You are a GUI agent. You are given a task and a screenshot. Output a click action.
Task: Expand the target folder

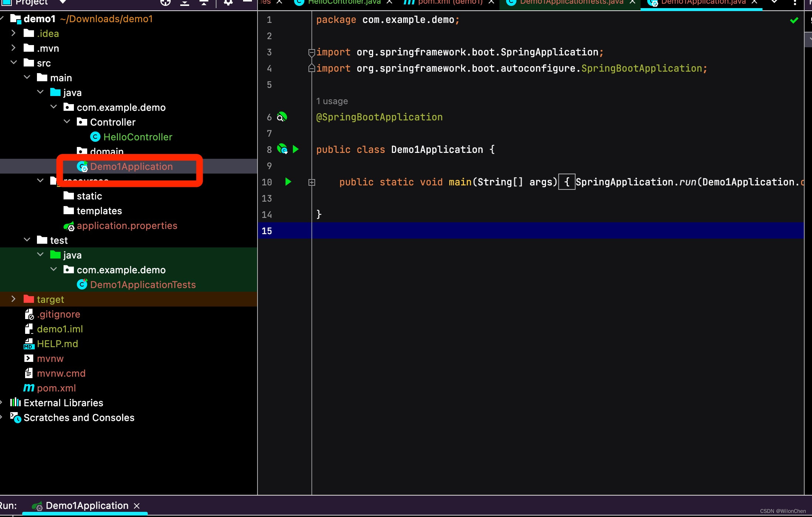point(13,299)
